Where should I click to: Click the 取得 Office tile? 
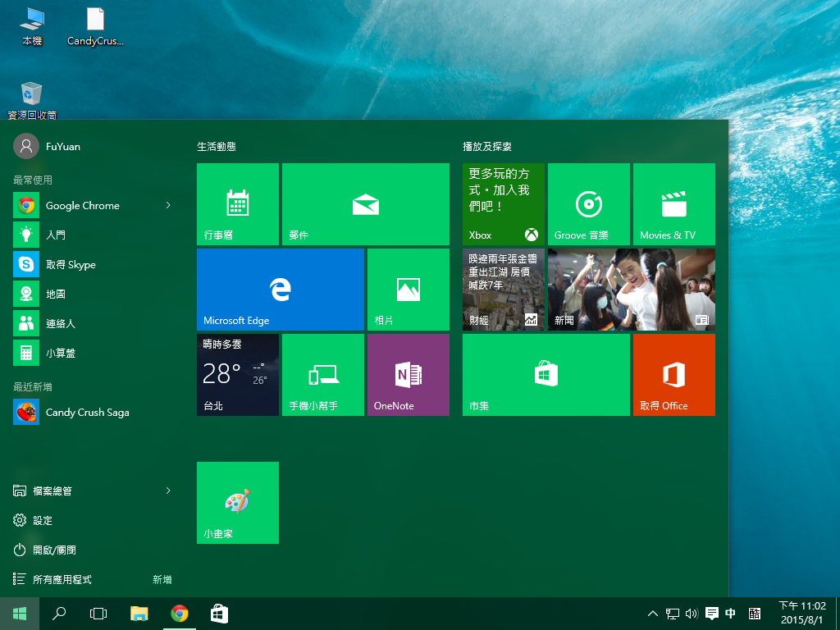coord(674,374)
